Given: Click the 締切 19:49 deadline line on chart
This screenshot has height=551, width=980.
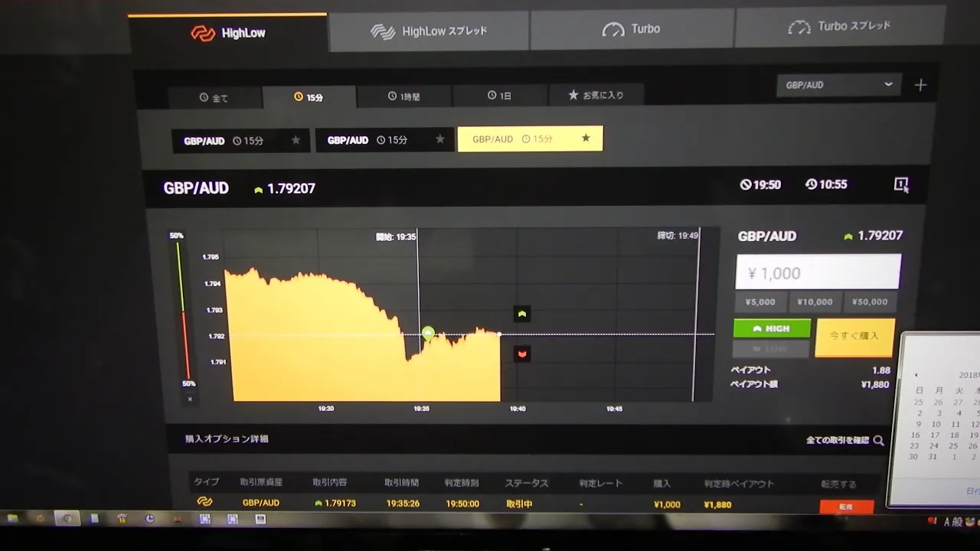Looking at the screenshot, I should click(697, 314).
